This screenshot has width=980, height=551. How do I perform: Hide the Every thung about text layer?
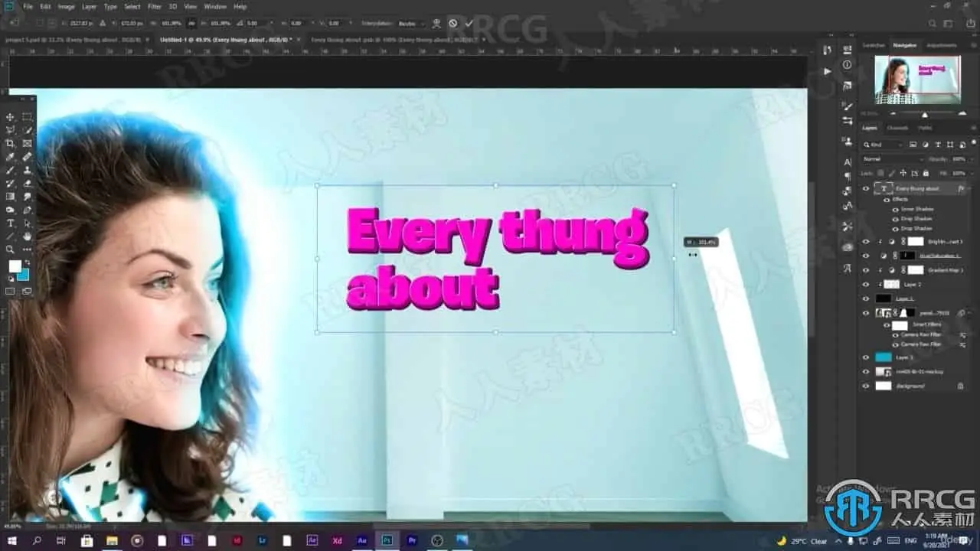[866, 188]
